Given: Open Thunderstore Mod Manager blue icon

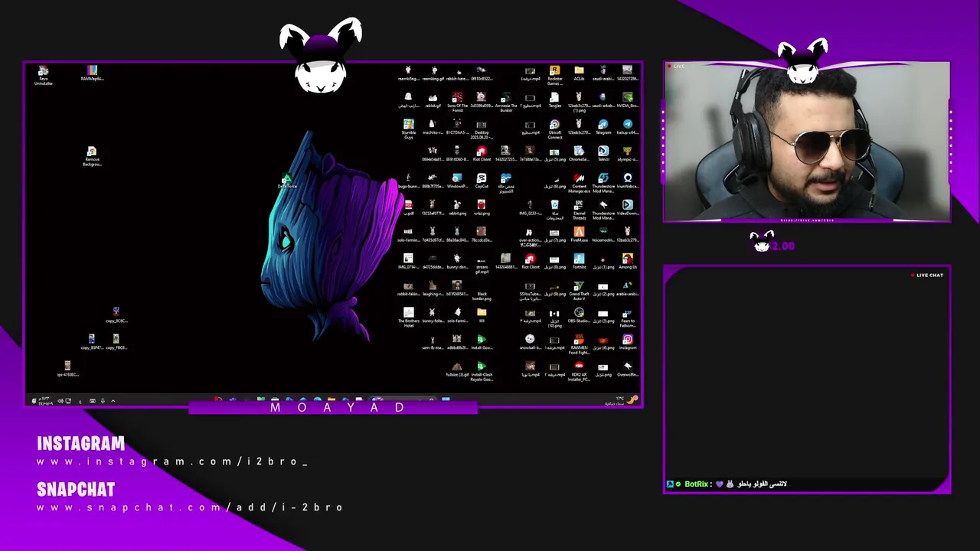Looking at the screenshot, I should click(603, 183).
